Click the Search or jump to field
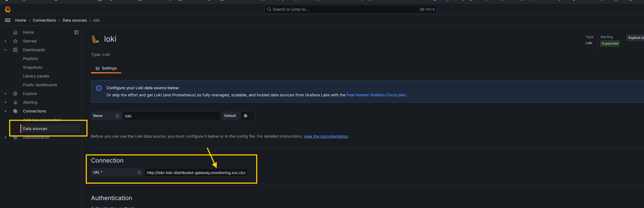Screen dimensions: 644x208 click(351, 9)
